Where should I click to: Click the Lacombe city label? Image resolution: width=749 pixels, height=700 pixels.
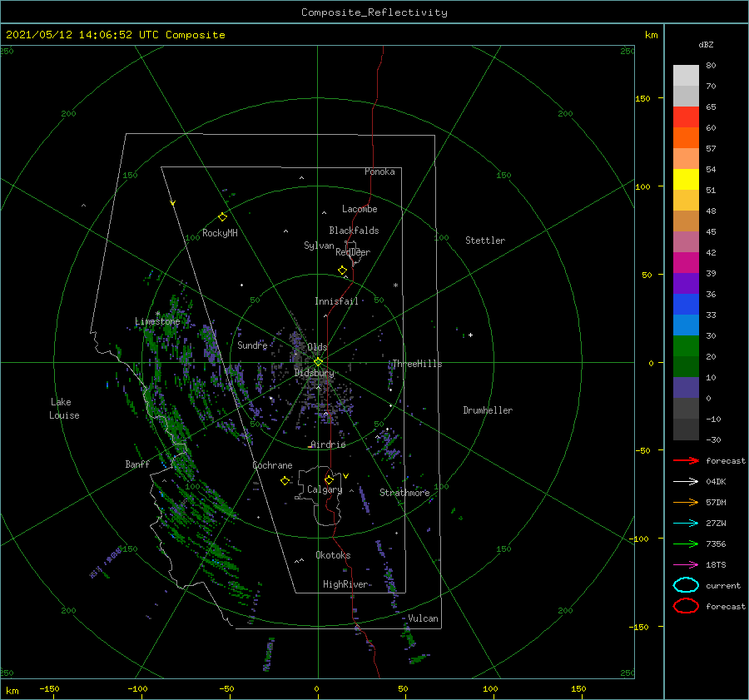360,209
